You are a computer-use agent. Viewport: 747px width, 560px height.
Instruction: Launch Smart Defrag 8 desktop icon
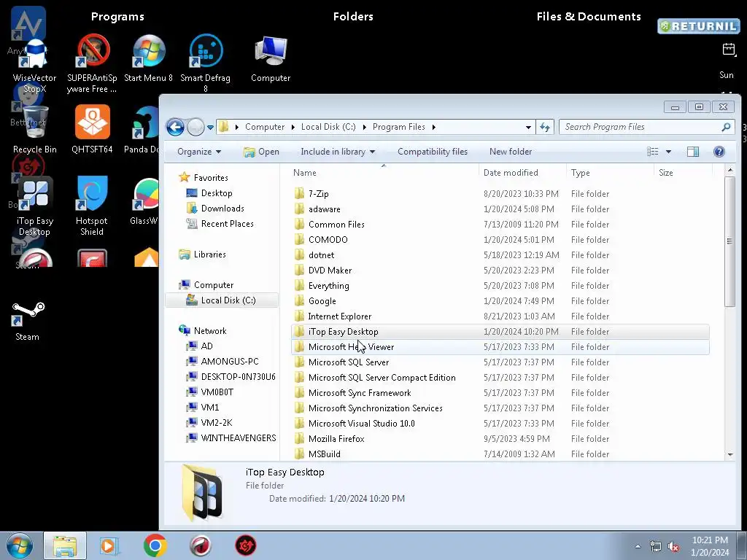pyautogui.click(x=205, y=63)
